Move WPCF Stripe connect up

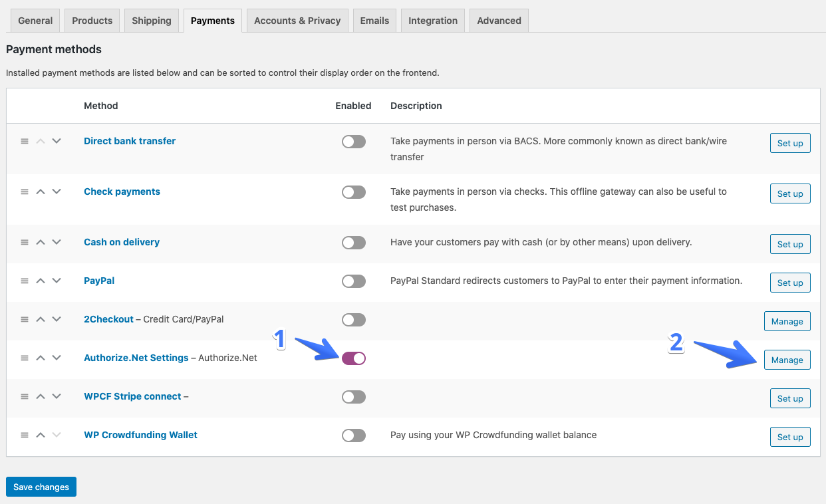[x=41, y=396]
